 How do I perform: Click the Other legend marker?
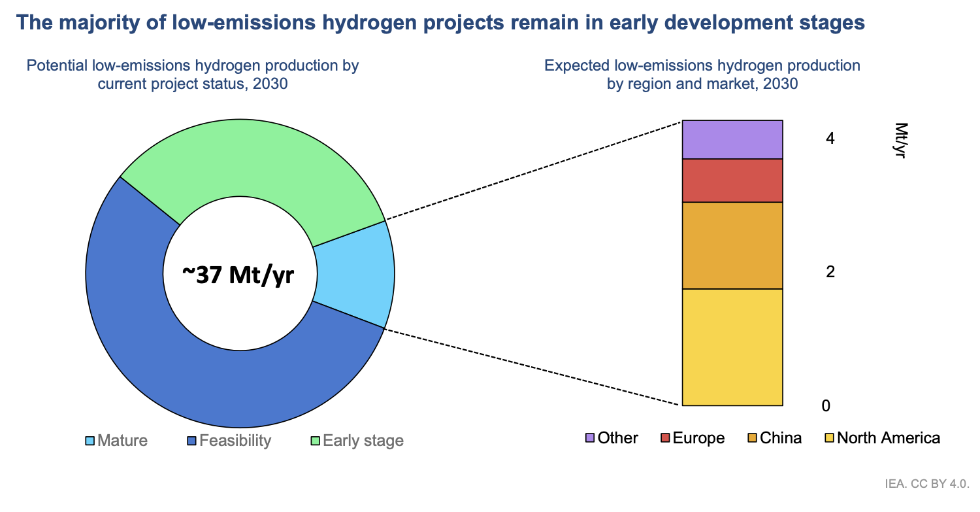[589, 438]
